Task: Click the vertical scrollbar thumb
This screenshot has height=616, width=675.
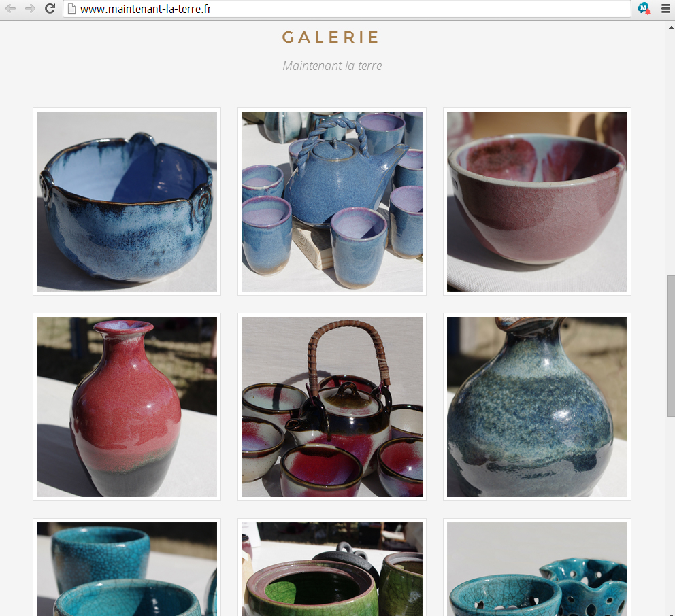Action: pyautogui.click(x=671, y=346)
